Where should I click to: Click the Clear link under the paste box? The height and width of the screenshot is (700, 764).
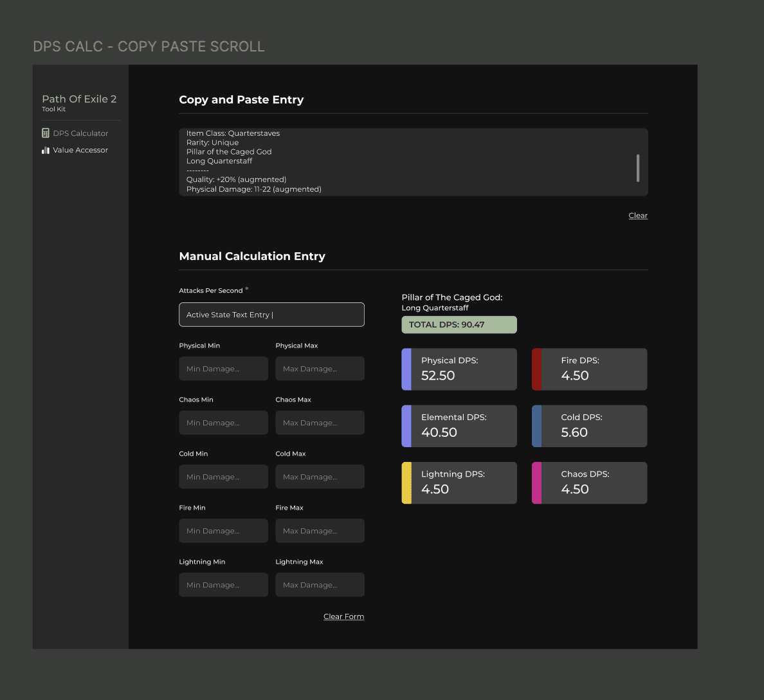point(638,216)
